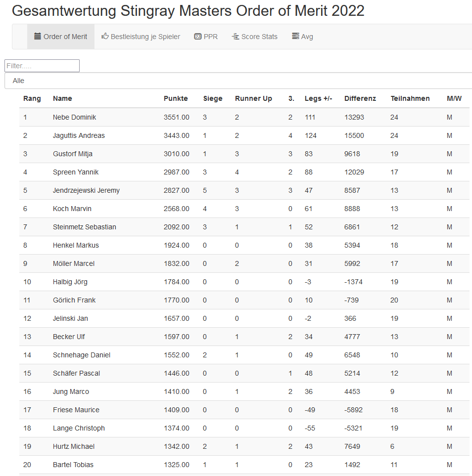Click the Avg tab list icon

(295, 37)
